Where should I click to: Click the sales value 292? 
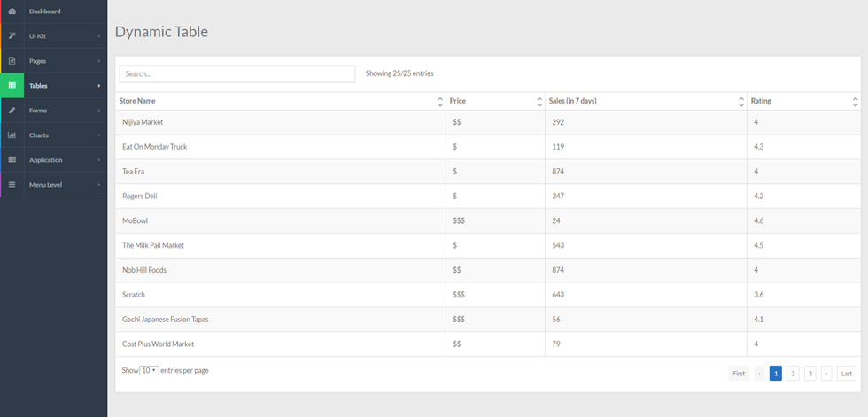[558, 122]
